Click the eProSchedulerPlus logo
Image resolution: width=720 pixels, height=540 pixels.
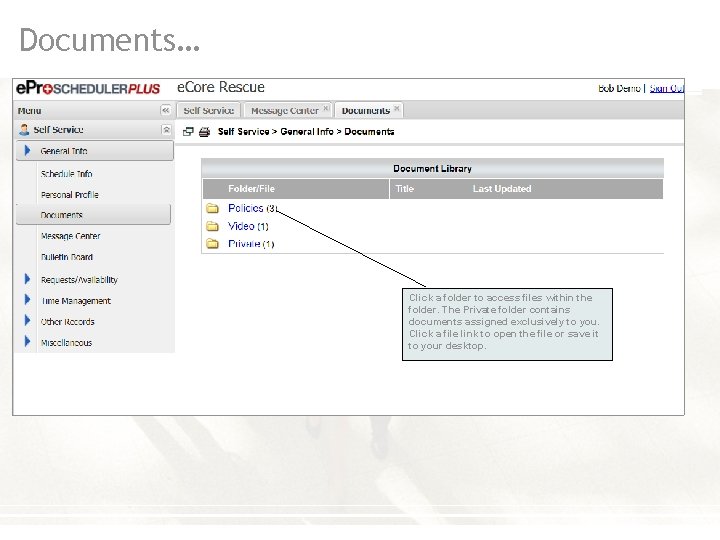click(88, 88)
